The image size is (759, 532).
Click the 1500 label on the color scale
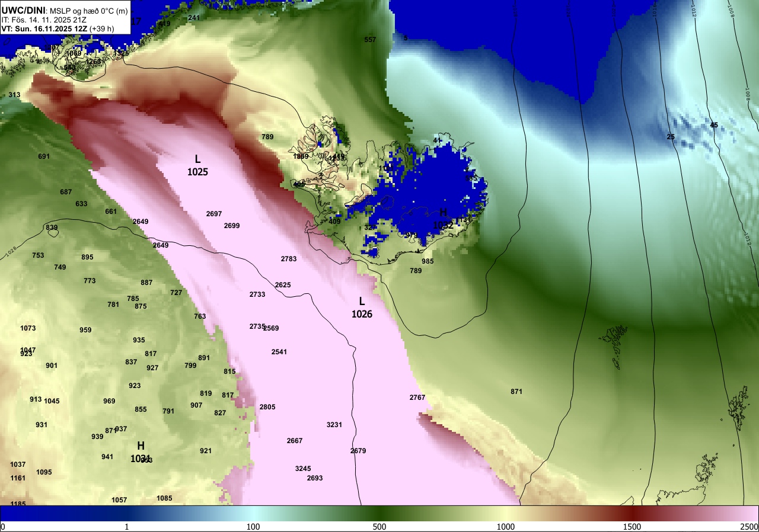[x=632, y=527]
